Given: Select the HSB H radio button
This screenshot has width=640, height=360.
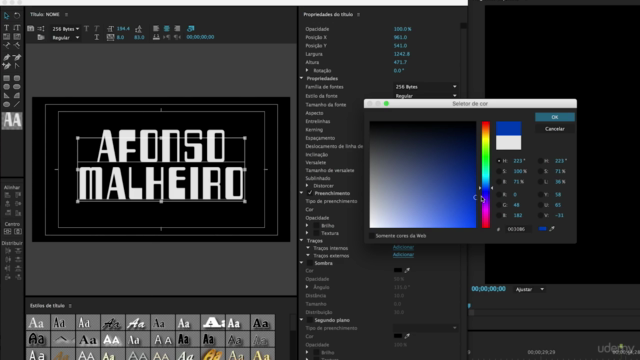Looking at the screenshot, I should tap(499, 161).
